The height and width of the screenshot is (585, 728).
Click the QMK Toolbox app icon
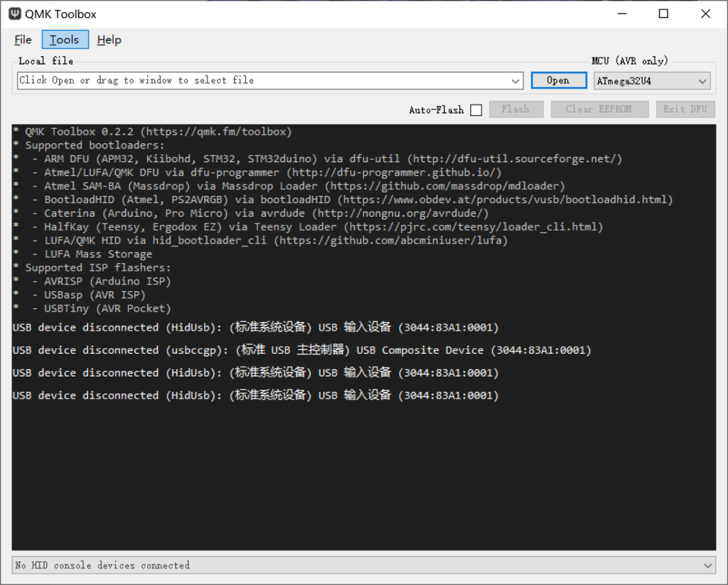pos(15,14)
